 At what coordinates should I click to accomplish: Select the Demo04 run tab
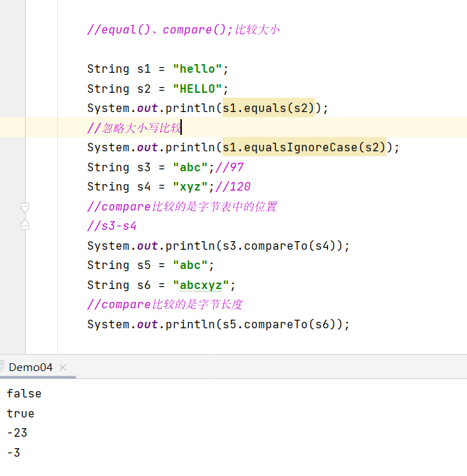31,367
